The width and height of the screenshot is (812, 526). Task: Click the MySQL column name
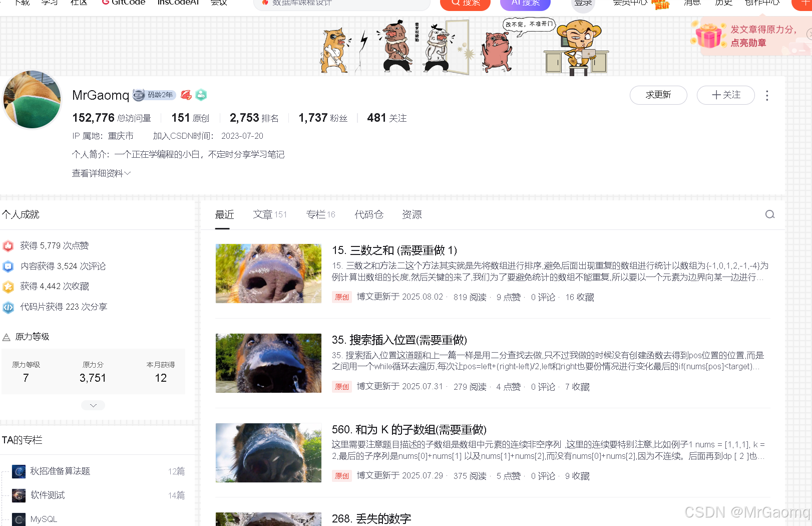click(x=44, y=519)
